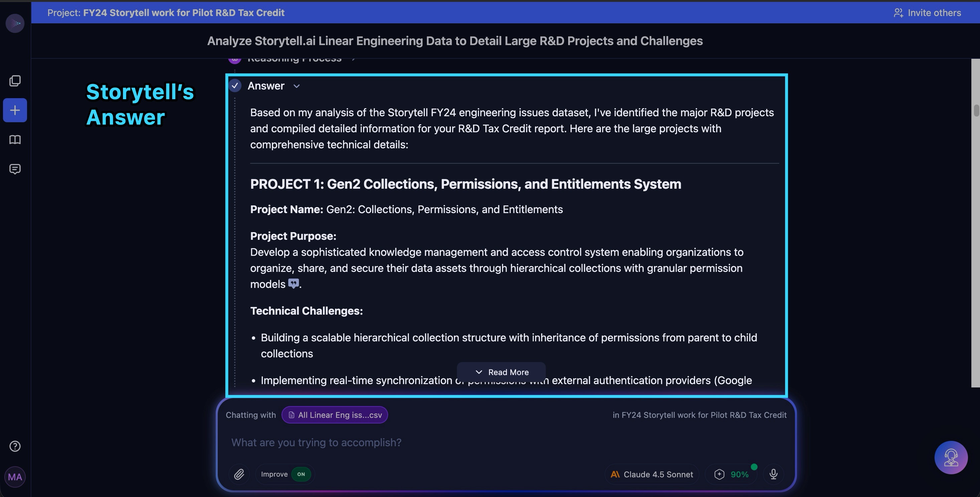The width and height of the screenshot is (980, 497).
Task: Click the paperclip attach file icon
Action: pos(239,474)
